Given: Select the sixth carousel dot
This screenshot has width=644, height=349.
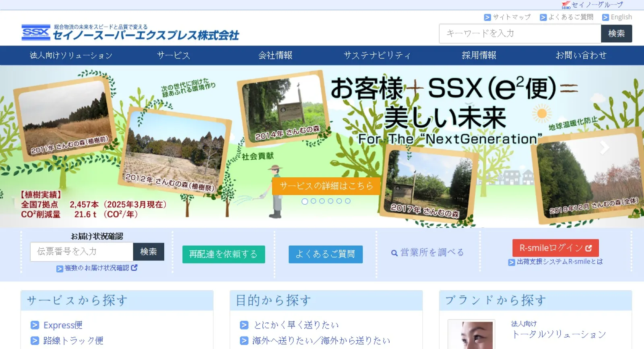Looking at the screenshot, I should (348, 201).
